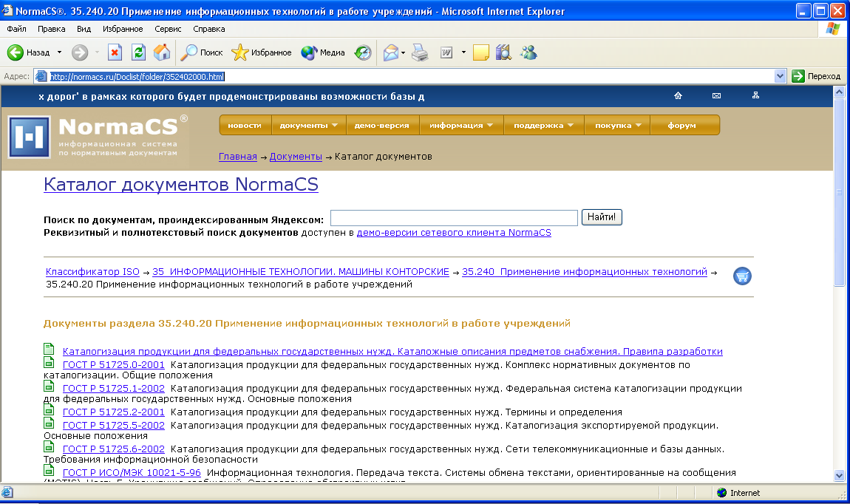This screenshot has width=850, height=504.
Task: Click the Найти! search button
Action: [602, 217]
